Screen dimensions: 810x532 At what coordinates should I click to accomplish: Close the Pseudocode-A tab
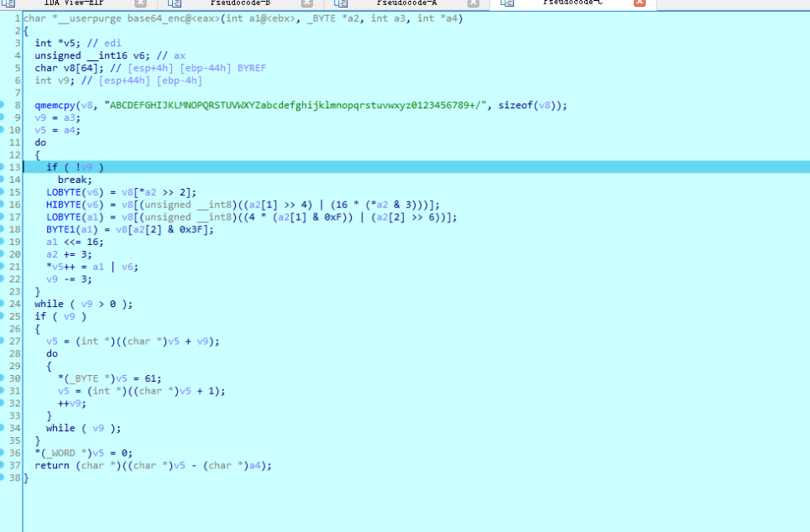[x=473, y=4]
